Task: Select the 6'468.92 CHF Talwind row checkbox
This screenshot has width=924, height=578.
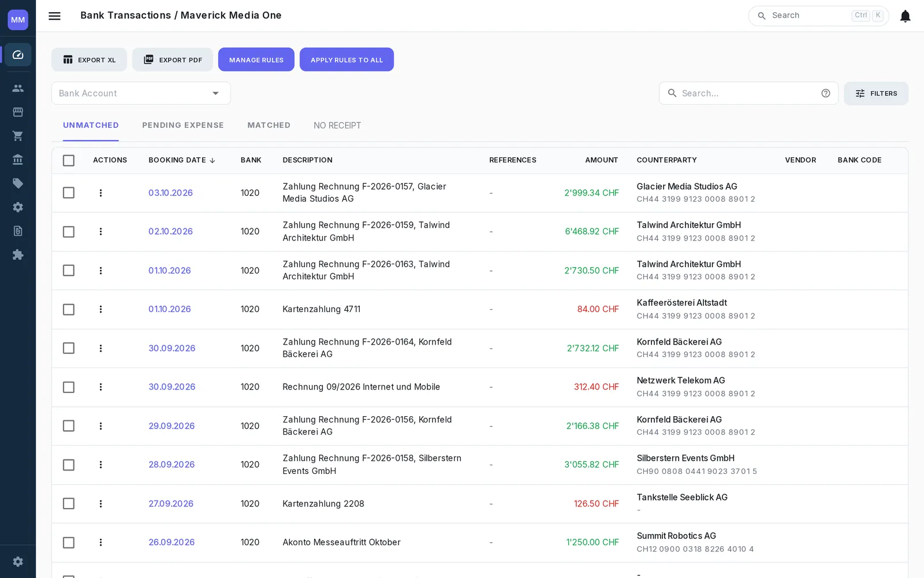Action: (x=69, y=232)
